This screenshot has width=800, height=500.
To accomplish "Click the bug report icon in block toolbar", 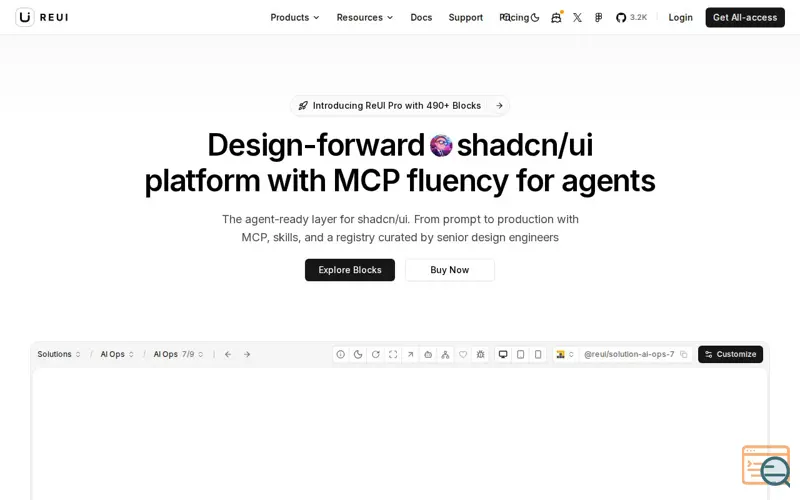I will (481, 354).
